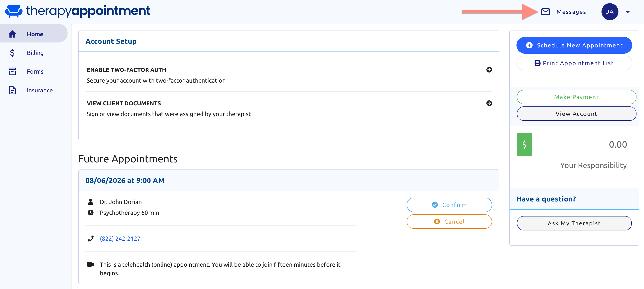Screen dimensions: 644x289
Task: Click the clock icon beside Psychotherapy
Action: 91,212
